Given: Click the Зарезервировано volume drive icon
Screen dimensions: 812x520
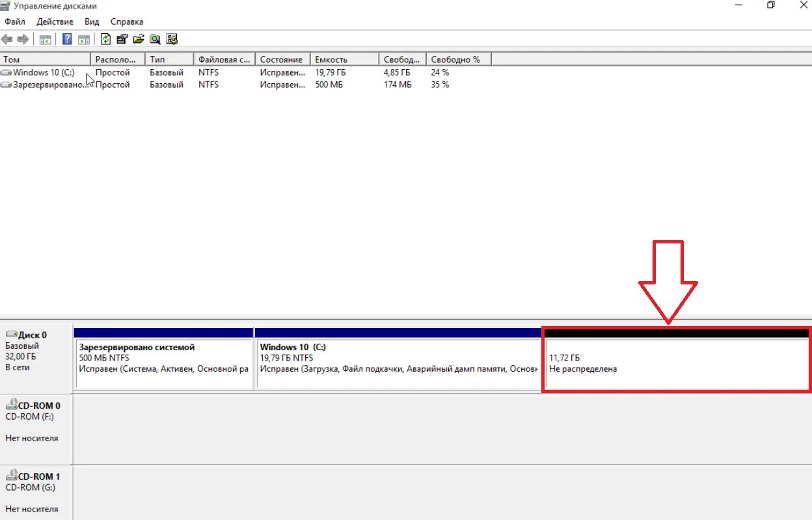Looking at the screenshot, I should [7, 85].
